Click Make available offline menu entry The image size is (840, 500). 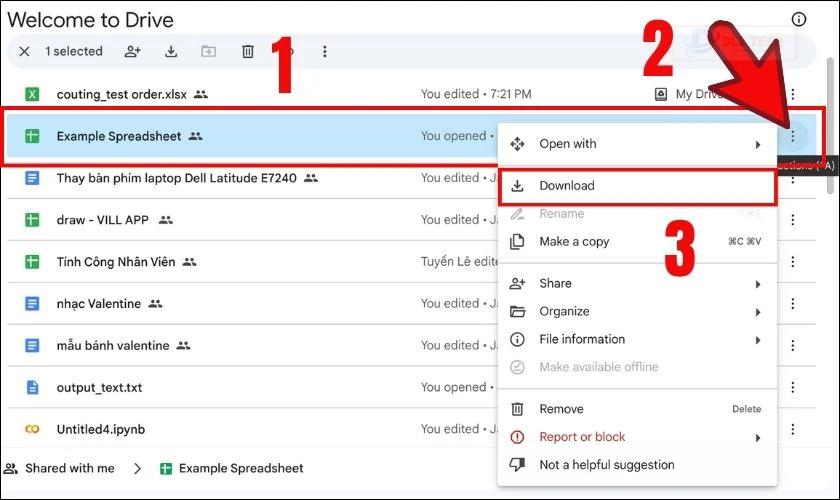pos(638,367)
